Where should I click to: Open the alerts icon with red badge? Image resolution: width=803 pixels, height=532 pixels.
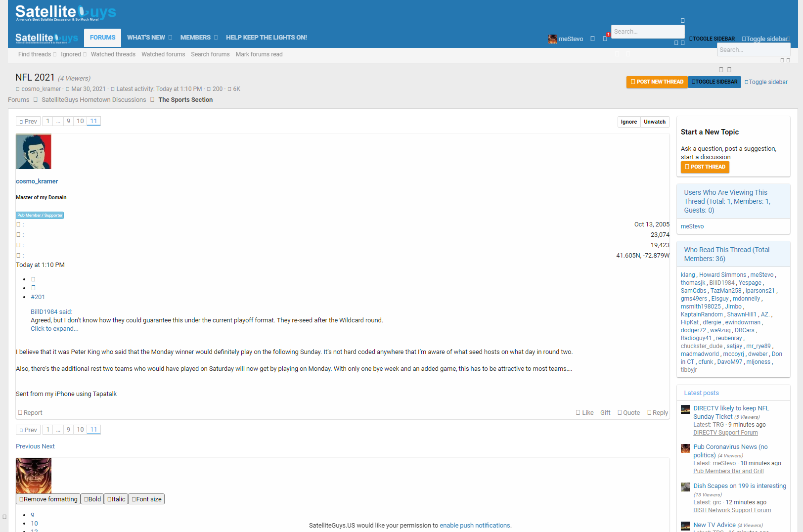coord(605,38)
